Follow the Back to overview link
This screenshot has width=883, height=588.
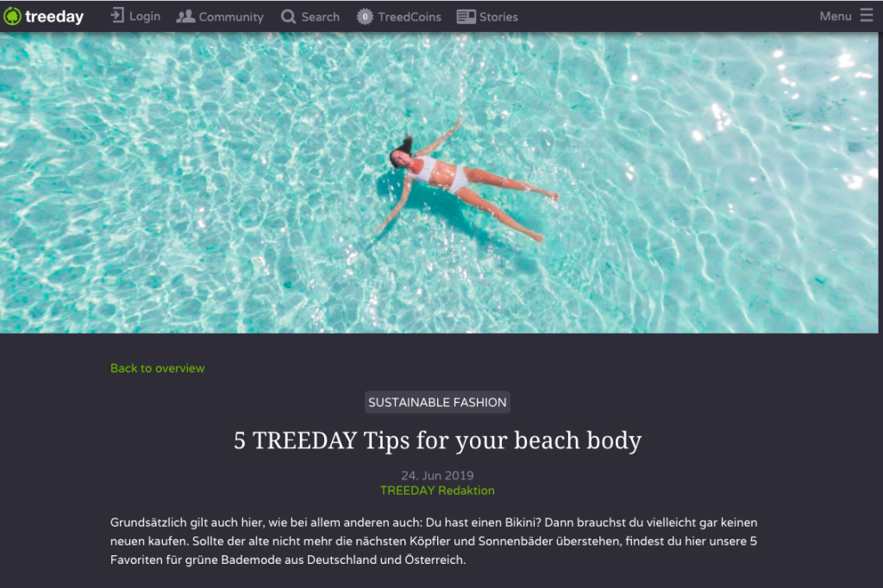[x=158, y=368]
